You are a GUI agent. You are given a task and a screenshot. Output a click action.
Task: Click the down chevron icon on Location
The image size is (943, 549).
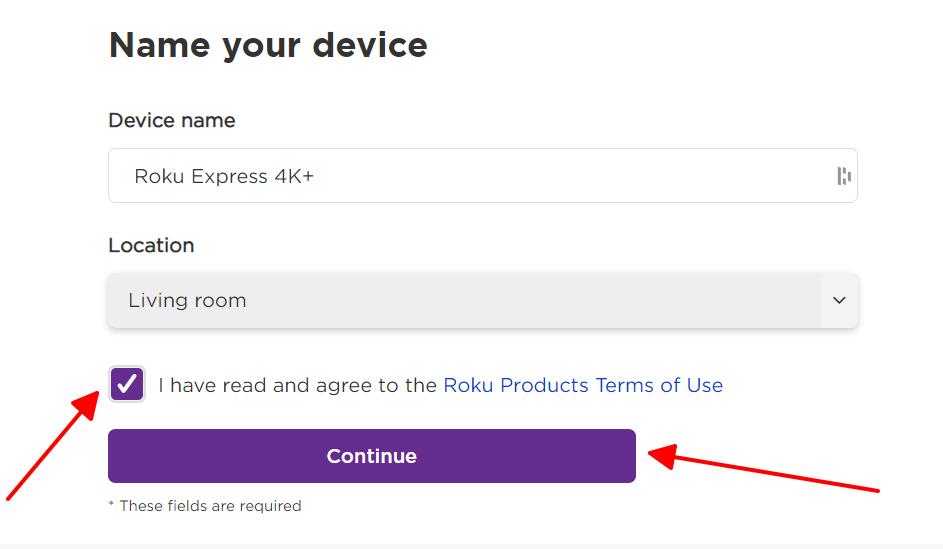pyautogui.click(x=839, y=300)
